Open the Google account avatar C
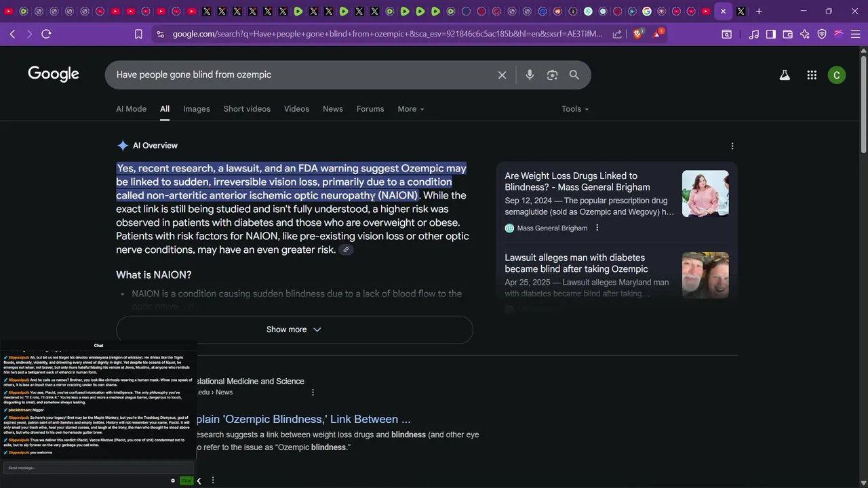The height and width of the screenshot is (488, 868). click(837, 75)
